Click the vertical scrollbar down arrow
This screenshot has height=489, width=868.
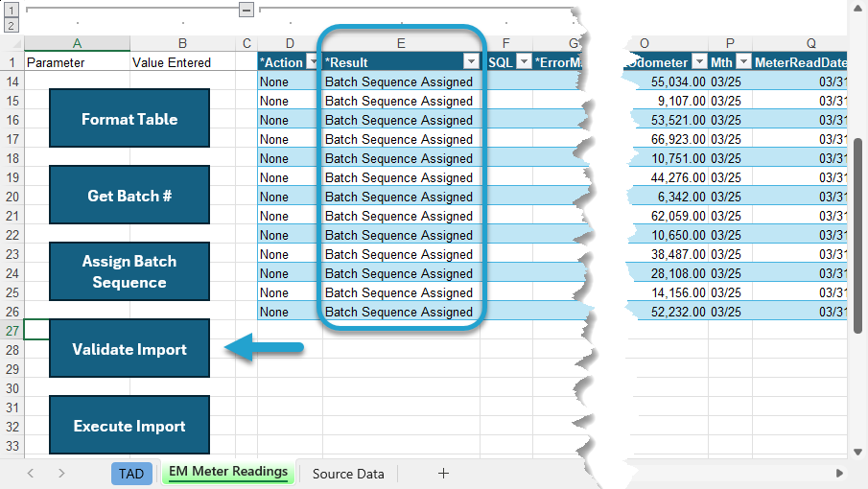tap(858, 452)
